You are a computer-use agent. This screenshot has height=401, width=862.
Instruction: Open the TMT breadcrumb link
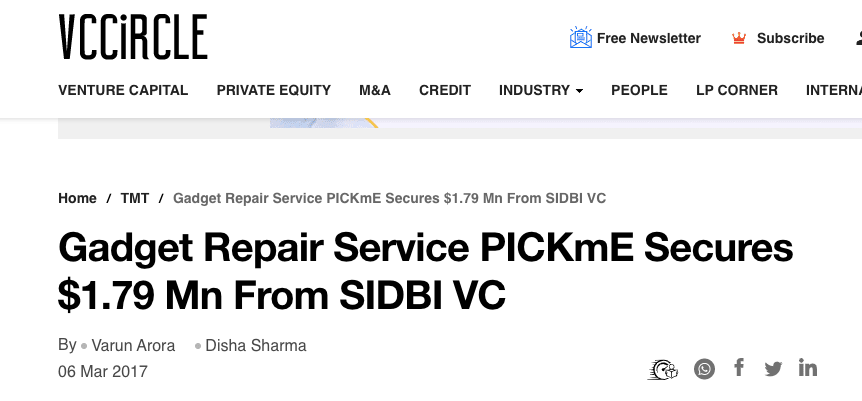click(x=135, y=199)
